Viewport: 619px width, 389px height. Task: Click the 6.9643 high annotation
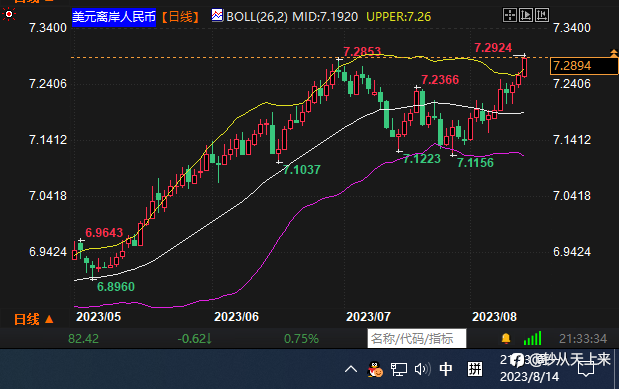104,233
